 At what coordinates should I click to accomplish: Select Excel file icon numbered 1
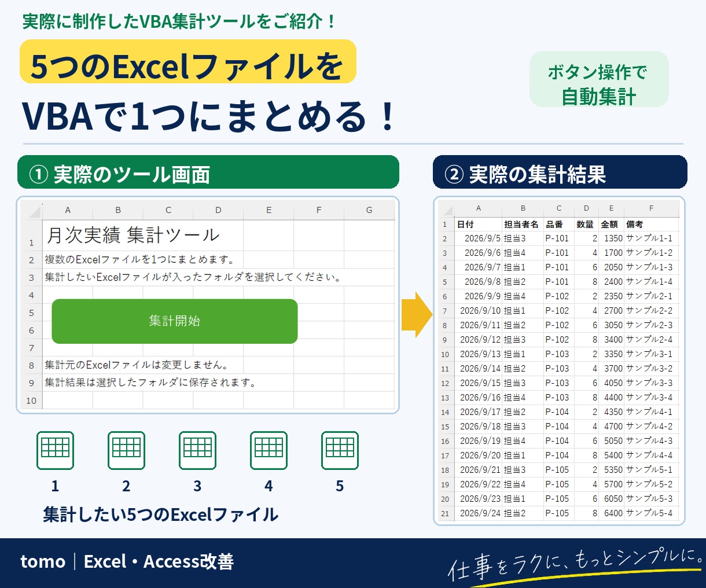(x=55, y=450)
